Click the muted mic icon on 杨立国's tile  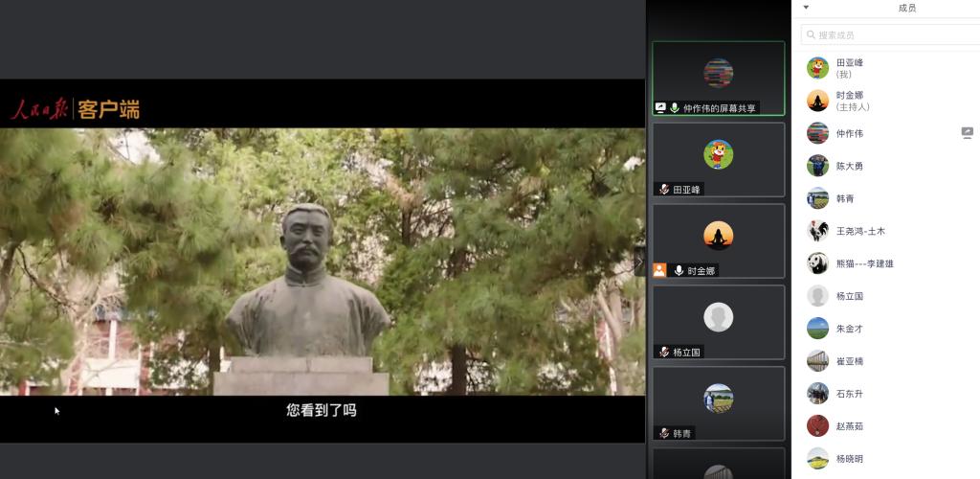663,353
